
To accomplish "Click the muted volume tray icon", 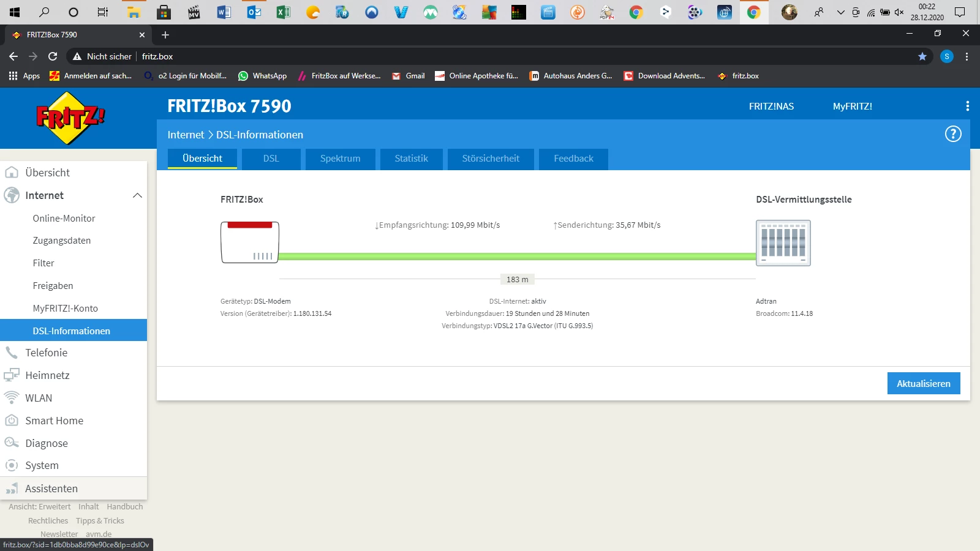I will (899, 12).
